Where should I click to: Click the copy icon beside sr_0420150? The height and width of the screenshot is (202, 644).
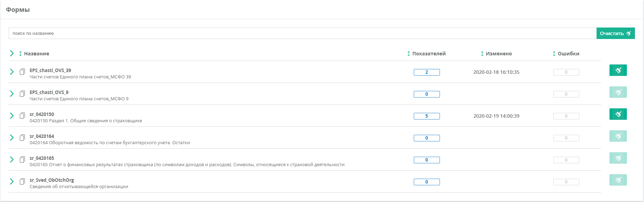pyautogui.click(x=22, y=116)
